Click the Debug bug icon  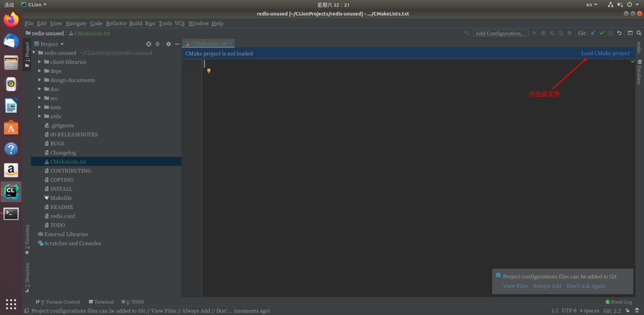(543, 33)
